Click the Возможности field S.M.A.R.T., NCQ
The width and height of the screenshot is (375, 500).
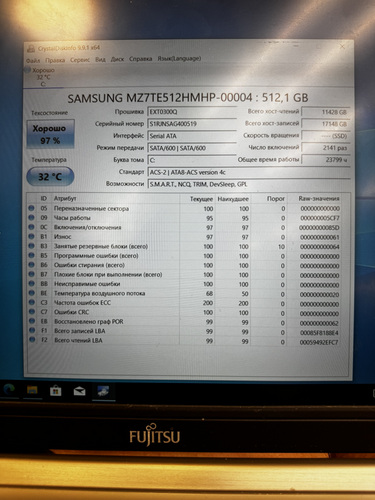249,184
